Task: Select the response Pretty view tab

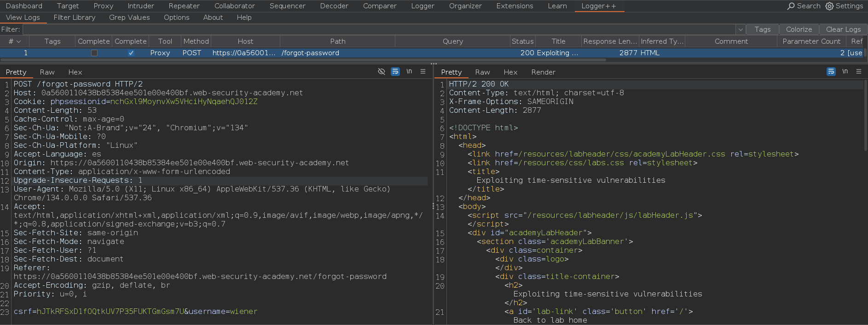Action: [451, 72]
